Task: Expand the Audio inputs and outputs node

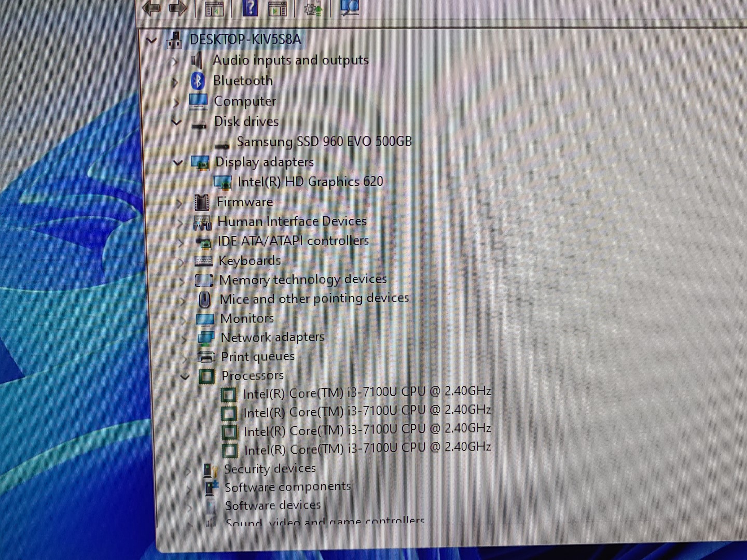Action: tap(175, 62)
